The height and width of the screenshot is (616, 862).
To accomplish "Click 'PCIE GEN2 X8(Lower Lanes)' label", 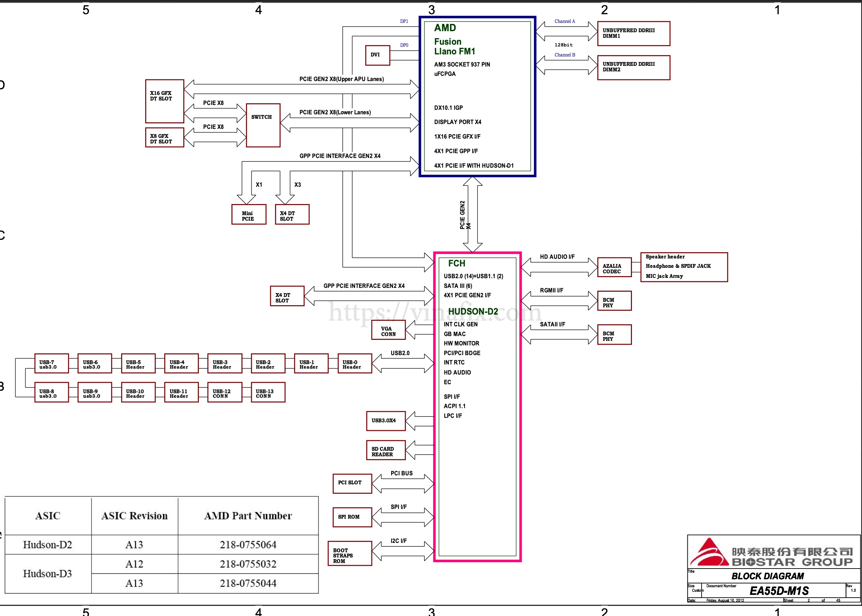I will tap(335, 112).
